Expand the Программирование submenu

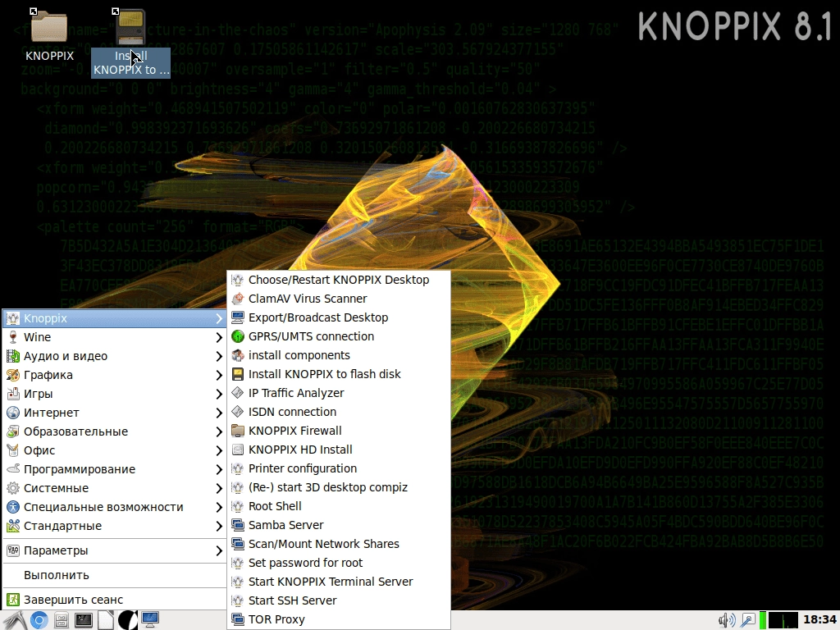(114, 469)
